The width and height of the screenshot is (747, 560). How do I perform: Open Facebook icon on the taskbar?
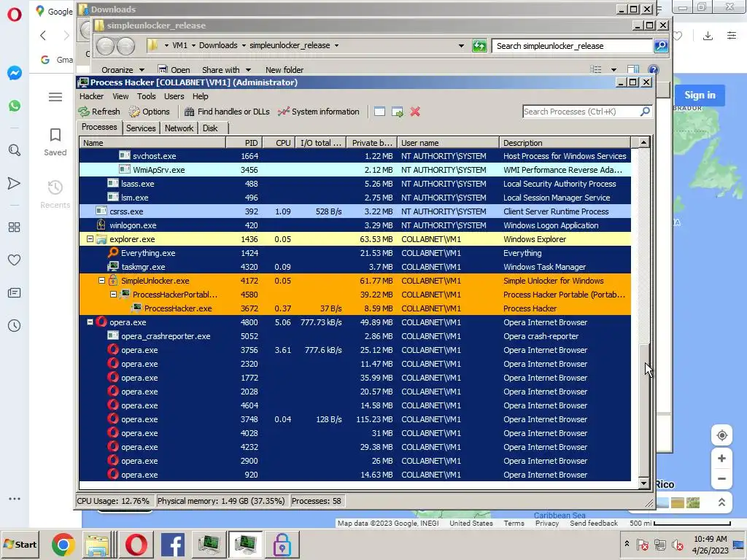pyautogui.click(x=172, y=545)
